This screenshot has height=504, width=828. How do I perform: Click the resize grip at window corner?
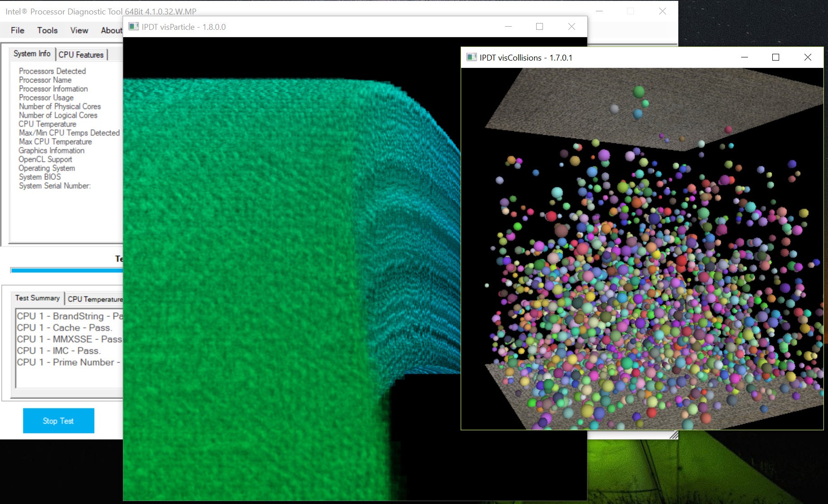coord(674,435)
